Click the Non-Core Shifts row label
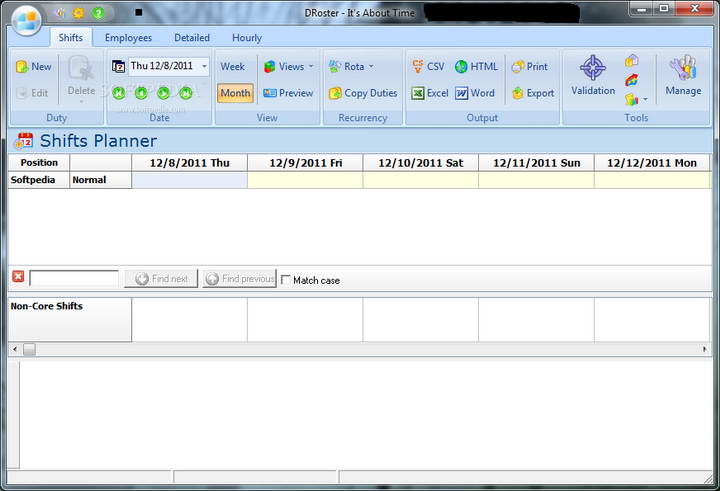 (70, 319)
